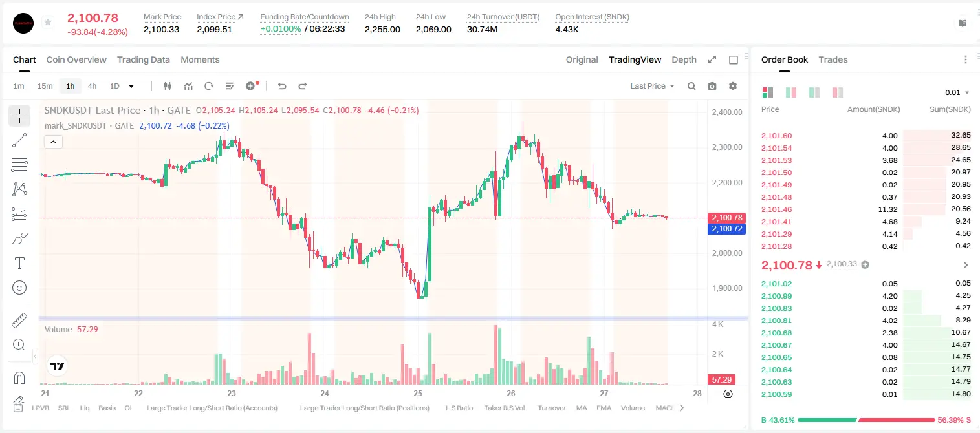Click the undo arrow in chart toolbar
Viewport: 980px width, 433px height.
[x=281, y=86]
